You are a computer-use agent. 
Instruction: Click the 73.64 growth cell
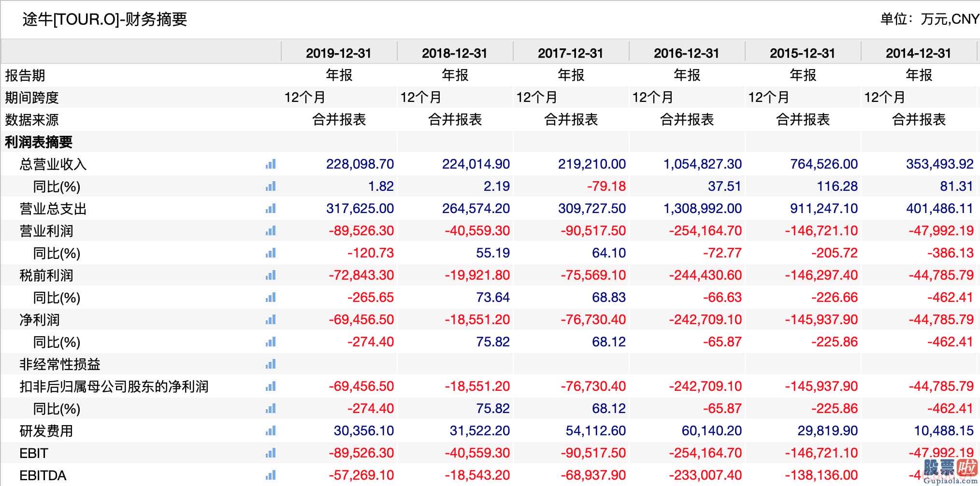pyautogui.click(x=493, y=298)
